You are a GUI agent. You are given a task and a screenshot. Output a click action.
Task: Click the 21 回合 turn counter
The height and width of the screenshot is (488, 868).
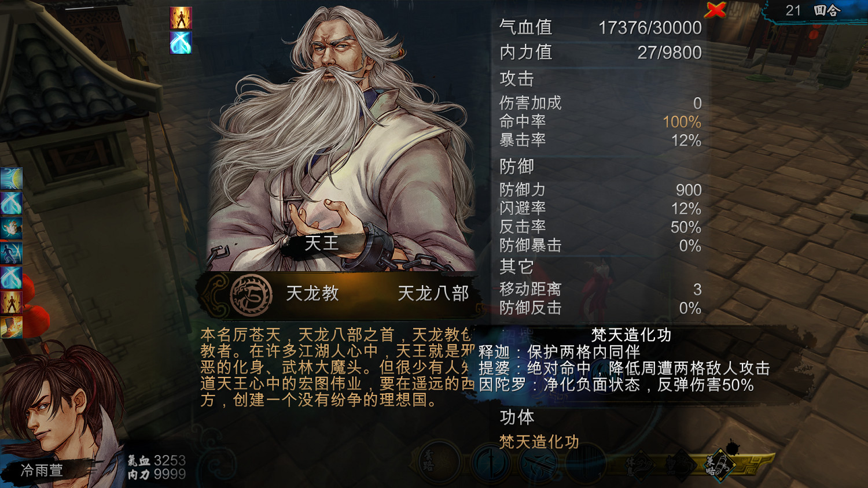[812, 10]
